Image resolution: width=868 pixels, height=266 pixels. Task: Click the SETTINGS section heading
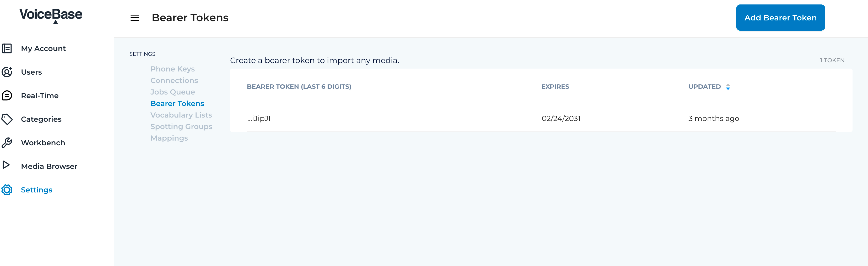tap(142, 54)
